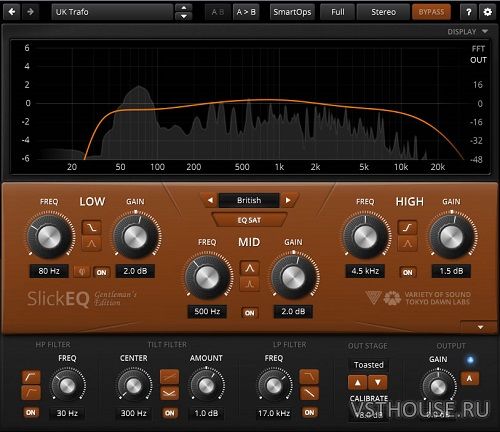Toggle MID band ON switch
The width and height of the screenshot is (500, 432).
(250, 313)
